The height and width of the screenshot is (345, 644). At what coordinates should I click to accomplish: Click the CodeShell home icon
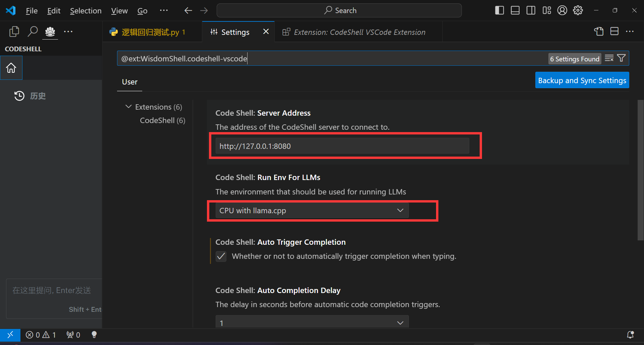[11, 68]
